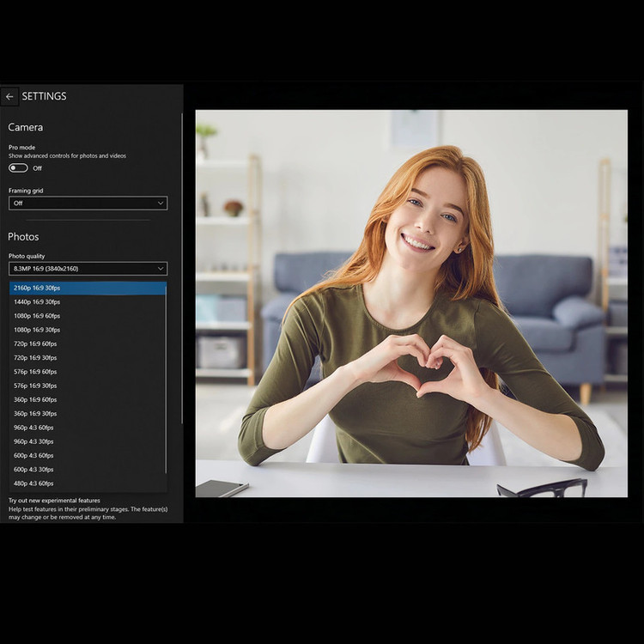Pick 600p 4:3 30fps from the list

click(88, 470)
